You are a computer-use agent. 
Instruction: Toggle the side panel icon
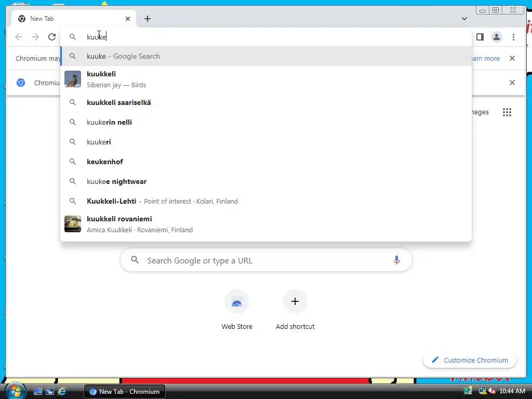(480, 37)
